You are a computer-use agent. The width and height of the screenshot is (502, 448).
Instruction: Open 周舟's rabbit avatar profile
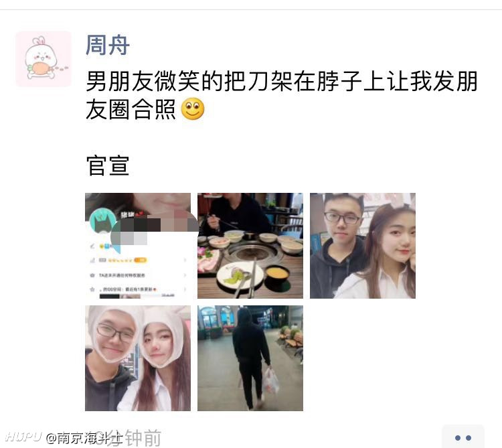[x=44, y=59]
